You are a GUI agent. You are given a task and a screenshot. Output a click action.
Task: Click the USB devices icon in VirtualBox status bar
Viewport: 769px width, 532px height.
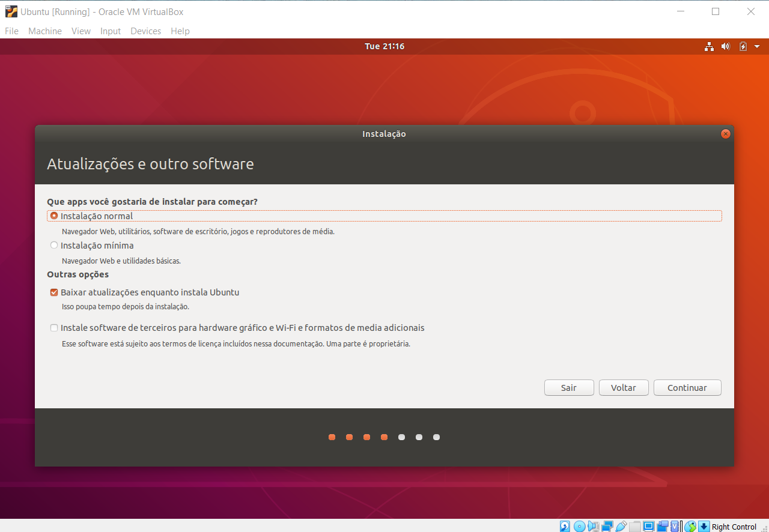pos(621,527)
